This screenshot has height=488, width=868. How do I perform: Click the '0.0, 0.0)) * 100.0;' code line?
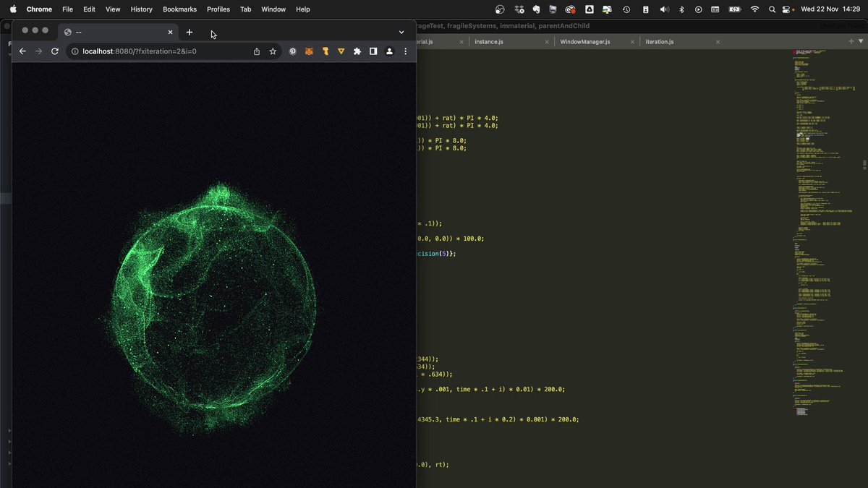(450, 239)
